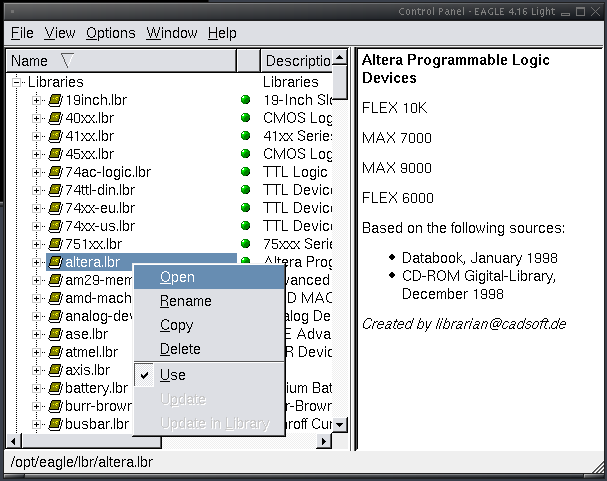Select the altera.lbr library book icon

55,262
